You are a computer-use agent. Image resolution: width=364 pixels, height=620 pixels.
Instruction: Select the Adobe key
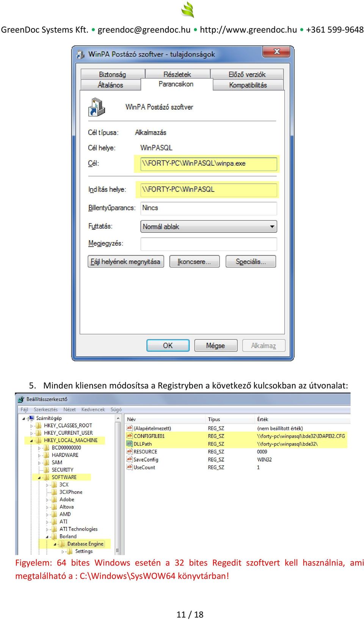[67, 499]
